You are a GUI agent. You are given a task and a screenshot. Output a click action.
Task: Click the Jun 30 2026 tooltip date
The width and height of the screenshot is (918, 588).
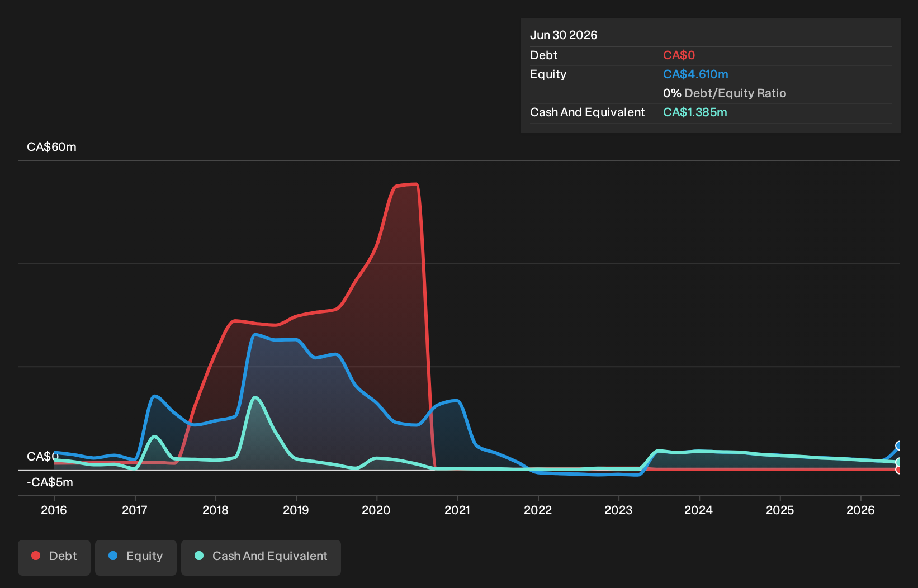tap(564, 35)
